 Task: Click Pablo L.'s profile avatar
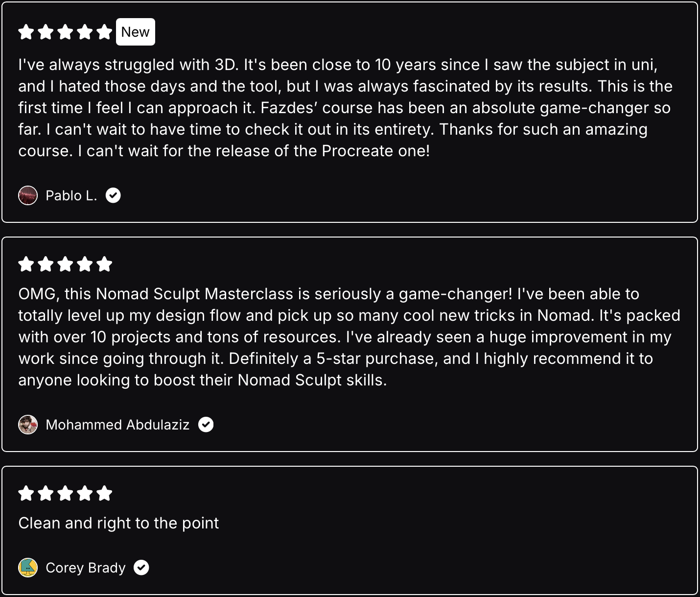coord(28,195)
